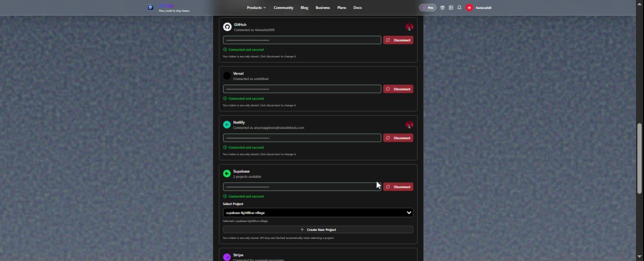Viewport: 644px width, 261px height.
Task: Click the red user avatar in header
Action: tap(469, 8)
